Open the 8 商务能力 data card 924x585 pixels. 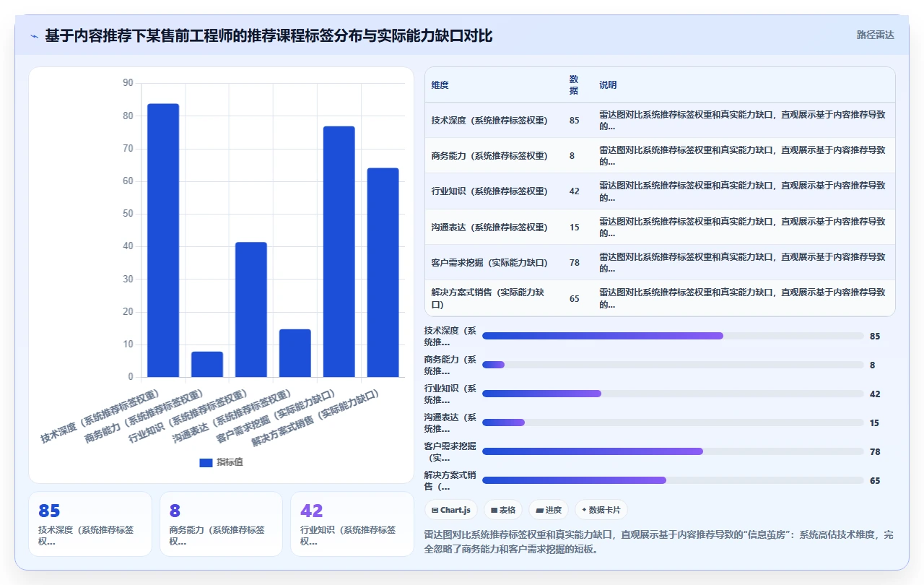(221, 524)
